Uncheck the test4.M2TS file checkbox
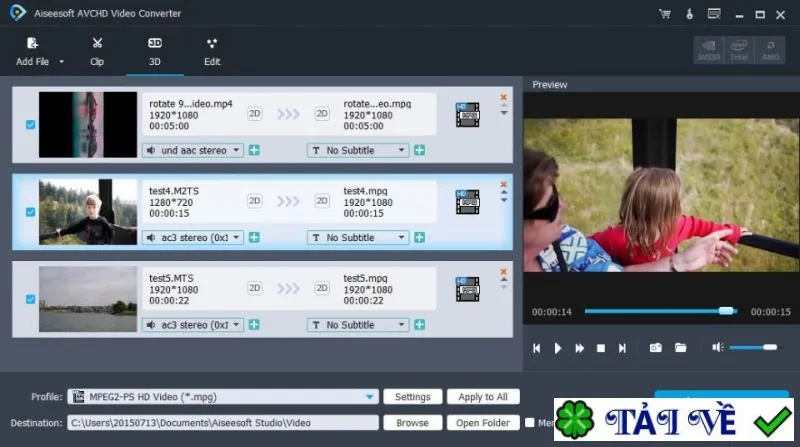The image size is (800, 447). pyautogui.click(x=31, y=212)
